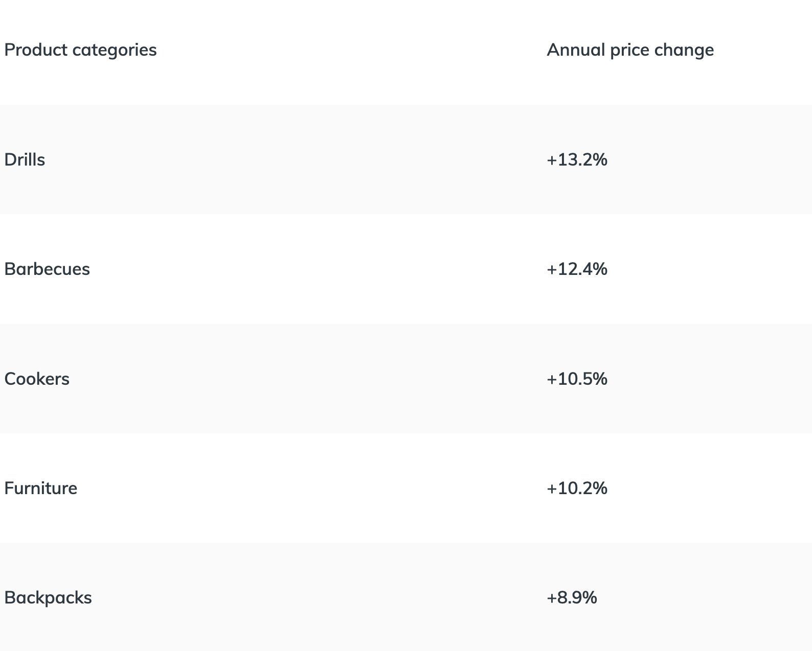Image resolution: width=812 pixels, height=651 pixels.
Task: Select the Drills category cell
Action: click(25, 160)
